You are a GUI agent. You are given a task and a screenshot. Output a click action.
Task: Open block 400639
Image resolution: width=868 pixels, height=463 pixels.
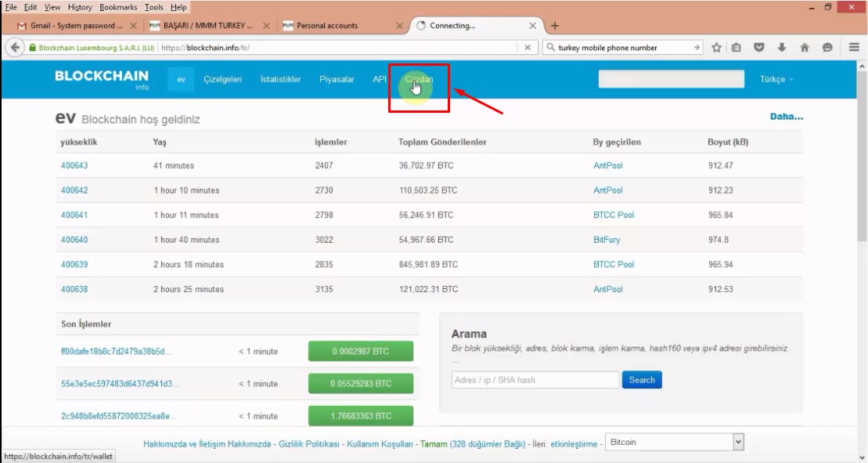click(74, 264)
